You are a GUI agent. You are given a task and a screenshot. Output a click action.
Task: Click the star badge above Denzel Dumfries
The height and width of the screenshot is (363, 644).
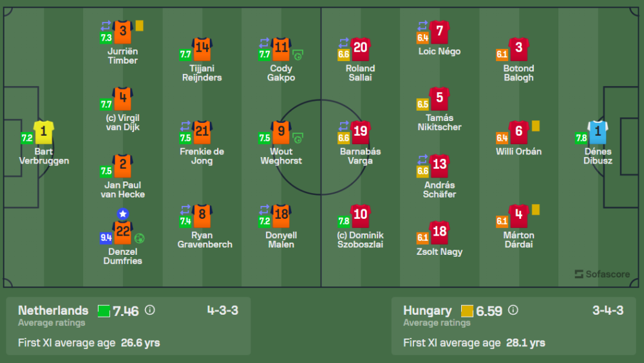(122, 214)
